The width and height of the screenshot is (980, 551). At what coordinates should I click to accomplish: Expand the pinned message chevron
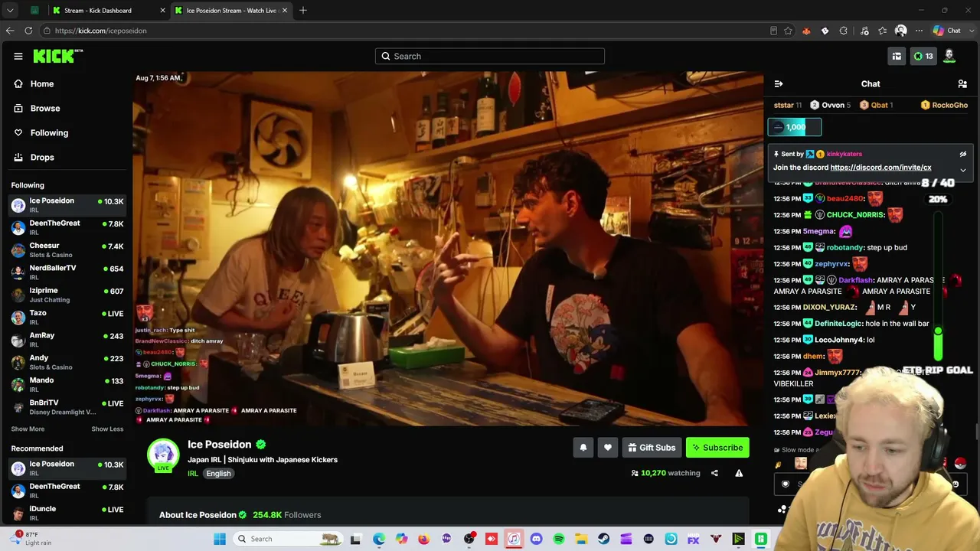pyautogui.click(x=963, y=170)
